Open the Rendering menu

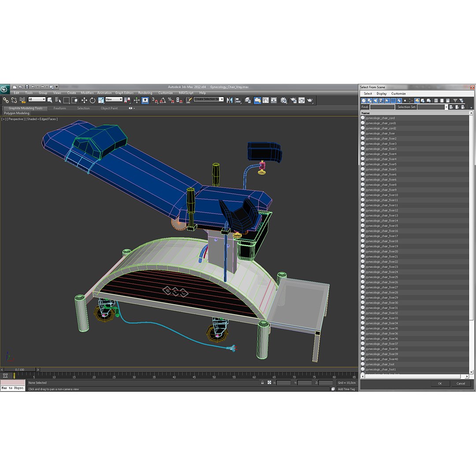[145, 93]
